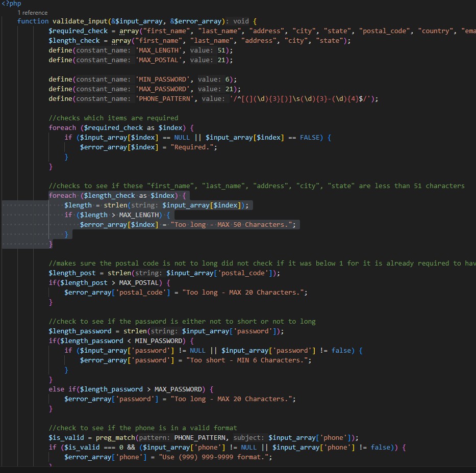This screenshot has width=476, height=473.
Task: Place cursor on the validate_input function name
Action: coord(80,21)
